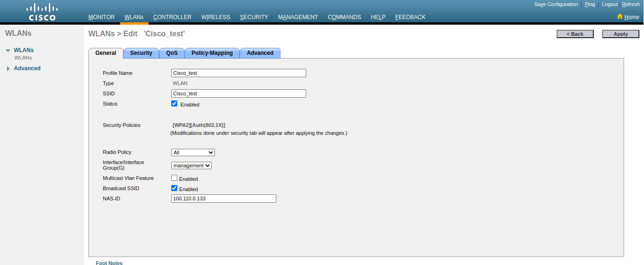Enable the Multicast Vlan Feature checkbox
The image size is (644, 265).
(174, 178)
